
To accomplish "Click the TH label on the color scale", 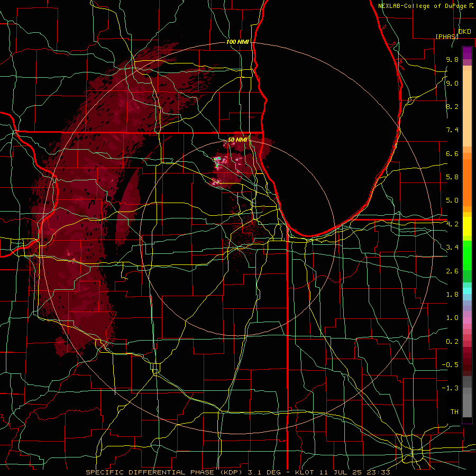I will point(454,412).
